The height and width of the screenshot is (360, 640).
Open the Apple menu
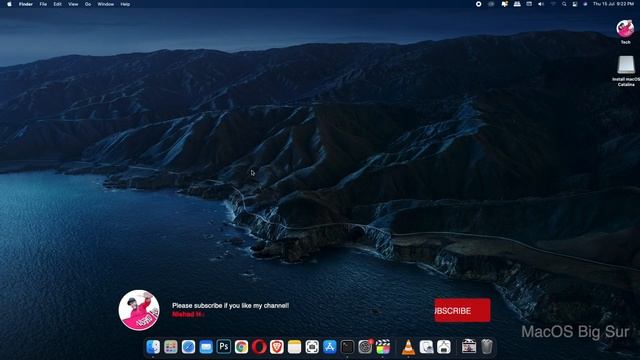(9, 4)
